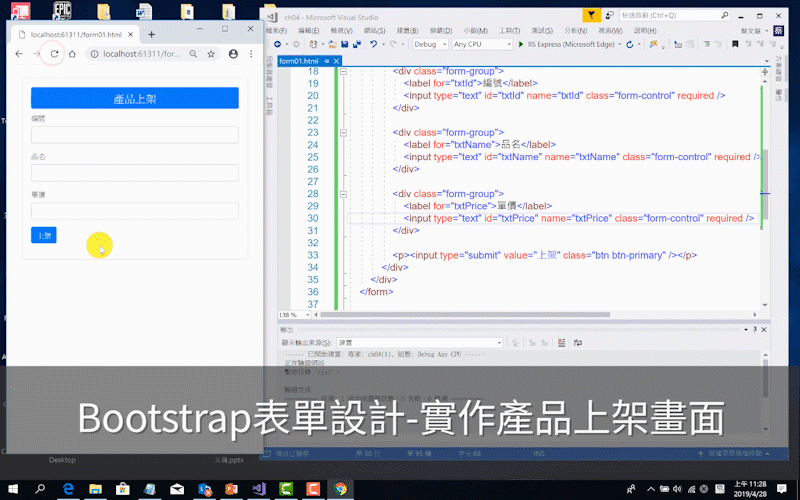Screen dimensions: 800x500
Task: Click the Open File folder icon
Action: (333, 44)
